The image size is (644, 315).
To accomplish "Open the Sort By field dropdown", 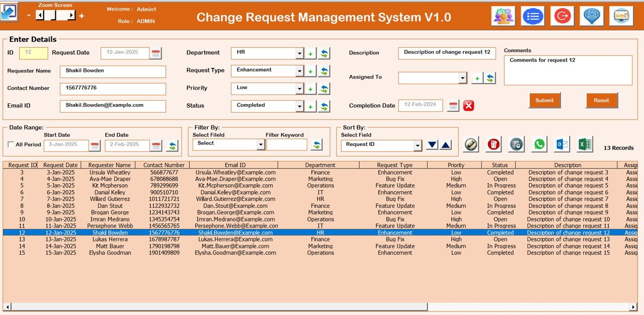I will click(418, 146).
